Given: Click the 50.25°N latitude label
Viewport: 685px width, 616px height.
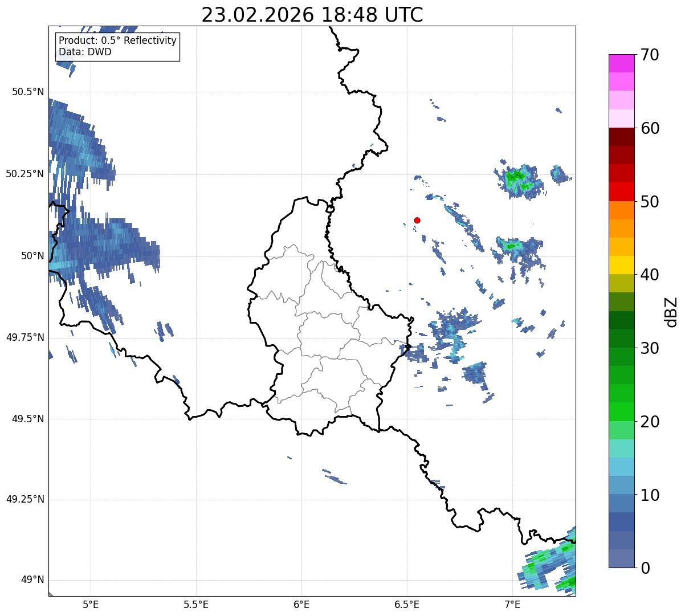Looking at the screenshot, I should point(25,174).
